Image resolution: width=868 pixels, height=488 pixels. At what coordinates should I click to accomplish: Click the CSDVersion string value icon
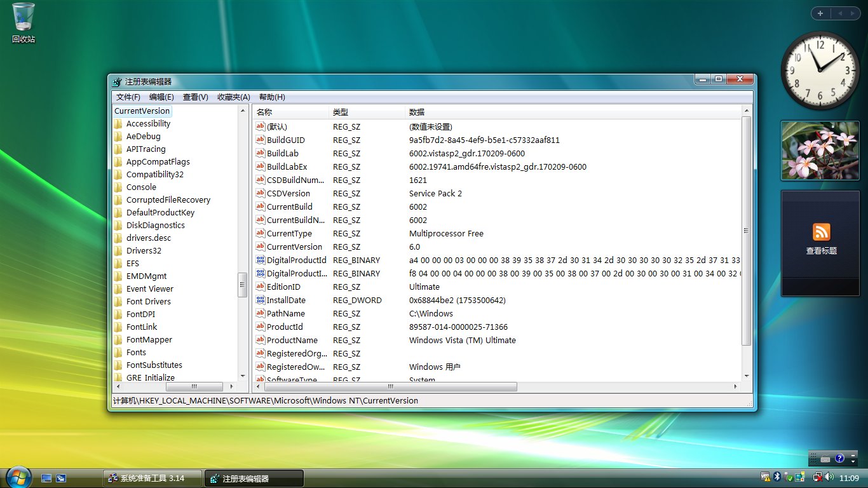coord(260,193)
